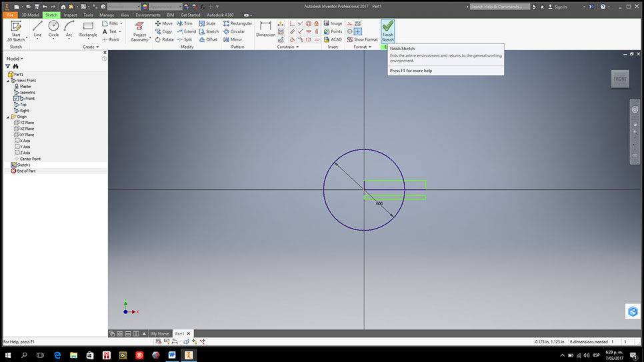644x362 pixels.
Task: Open Microsoft Word from the taskbar
Action: click(x=172, y=355)
